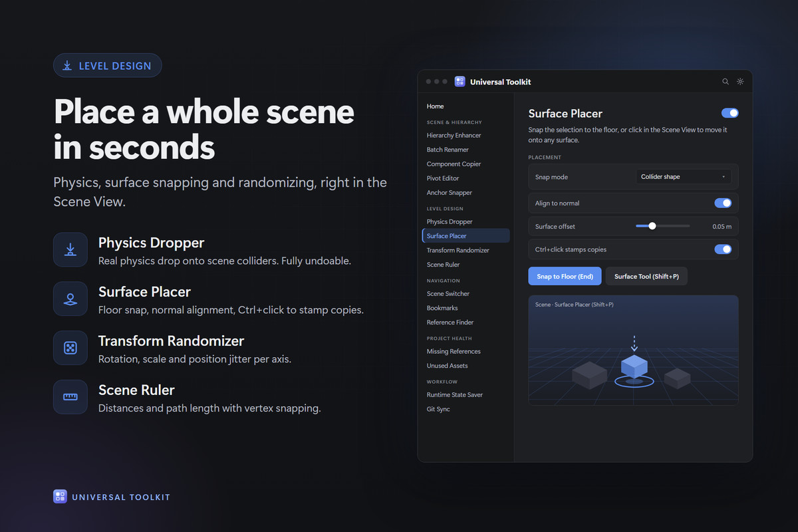798x532 pixels.
Task: Click the Scene Ruler feature heading
Action: [136, 390]
